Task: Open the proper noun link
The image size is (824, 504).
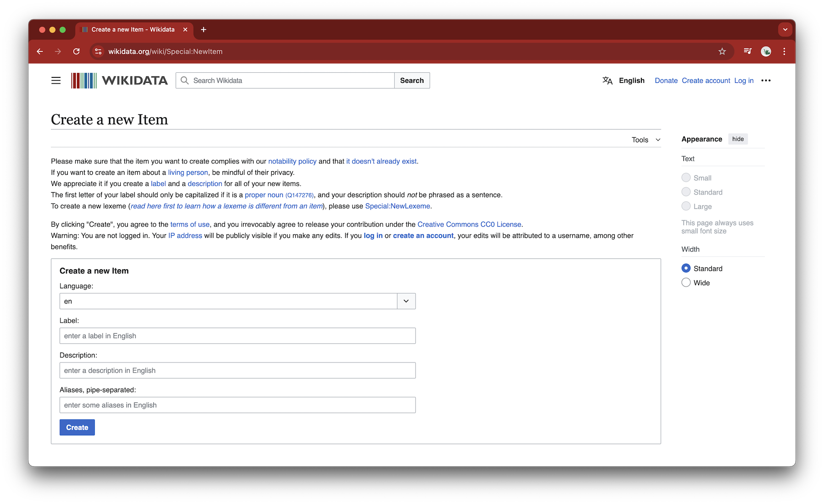Action: (264, 195)
